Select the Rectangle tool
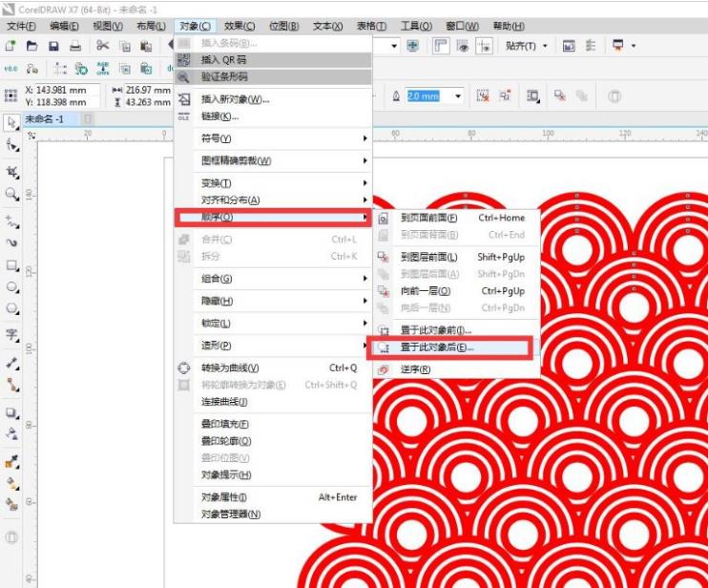The width and height of the screenshot is (708, 588). pyautogui.click(x=11, y=265)
